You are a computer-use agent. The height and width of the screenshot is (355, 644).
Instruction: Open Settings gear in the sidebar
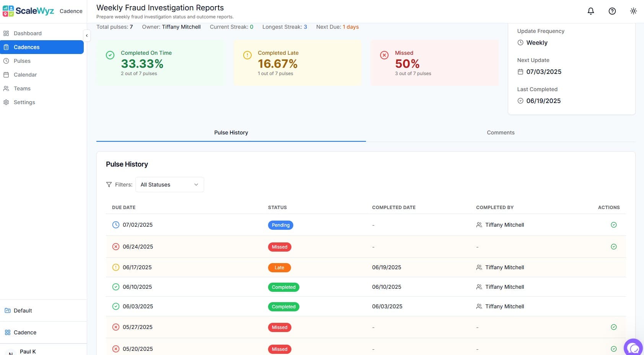click(x=24, y=102)
